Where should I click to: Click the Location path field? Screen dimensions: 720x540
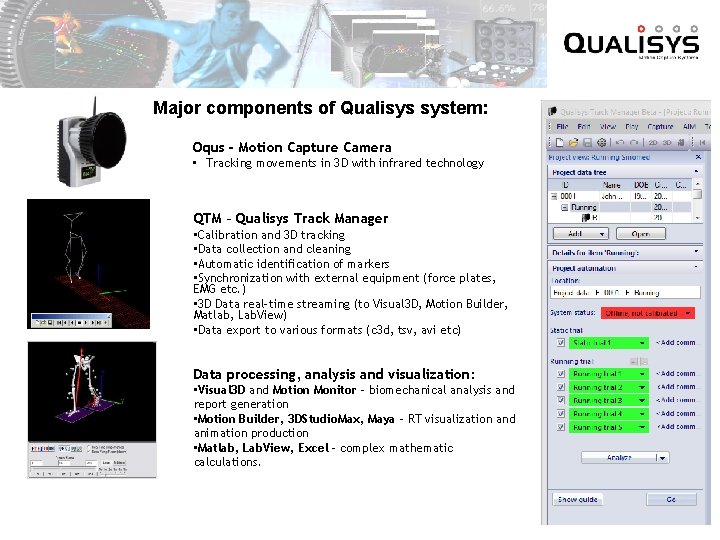coord(625,292)
